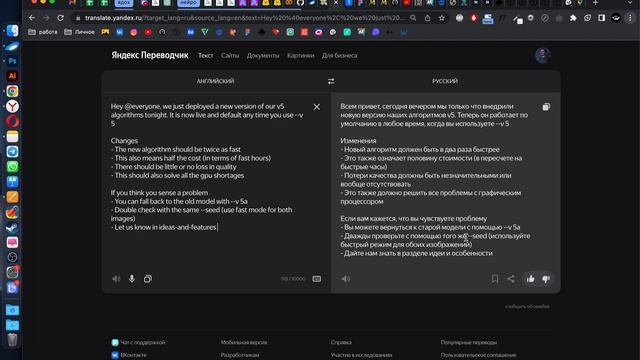
Task: Open the Chrome three-dot menu
Action: click(630, 18)
